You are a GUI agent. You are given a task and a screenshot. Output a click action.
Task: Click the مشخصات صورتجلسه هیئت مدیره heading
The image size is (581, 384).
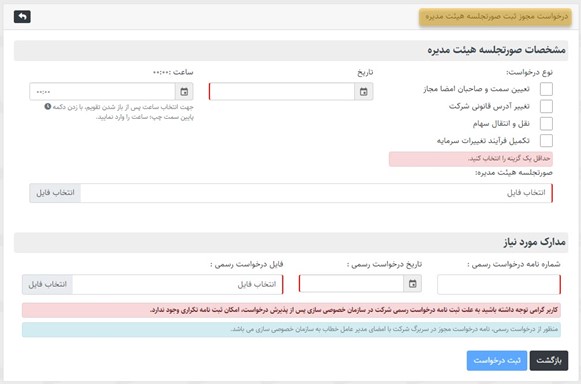pos(497,50)
